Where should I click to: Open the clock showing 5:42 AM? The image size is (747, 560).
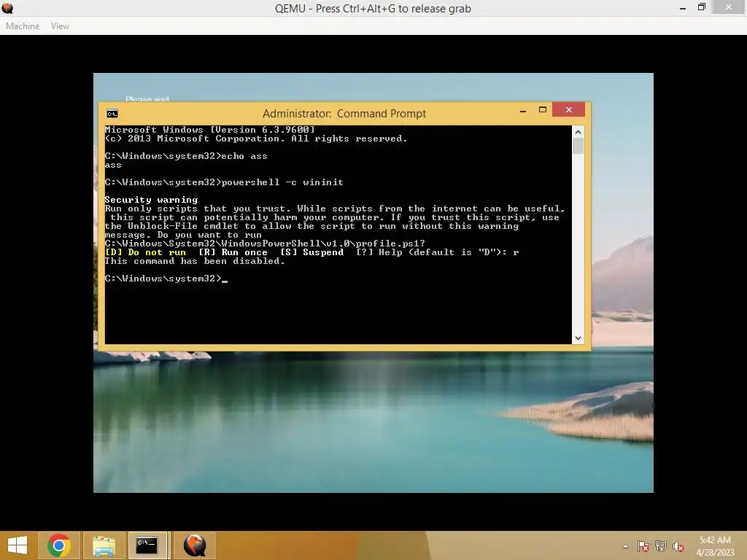[715, 545]
